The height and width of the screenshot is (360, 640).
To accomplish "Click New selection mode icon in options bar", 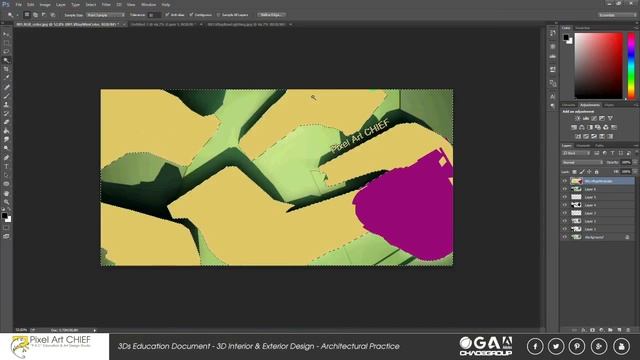I will click(x=27, y=15).
